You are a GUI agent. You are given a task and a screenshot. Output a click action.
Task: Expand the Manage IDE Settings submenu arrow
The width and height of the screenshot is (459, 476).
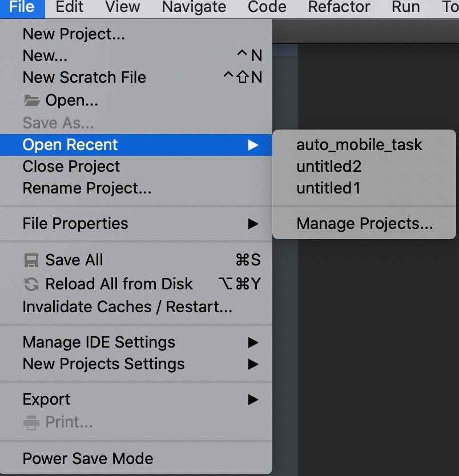coord(253,342)
